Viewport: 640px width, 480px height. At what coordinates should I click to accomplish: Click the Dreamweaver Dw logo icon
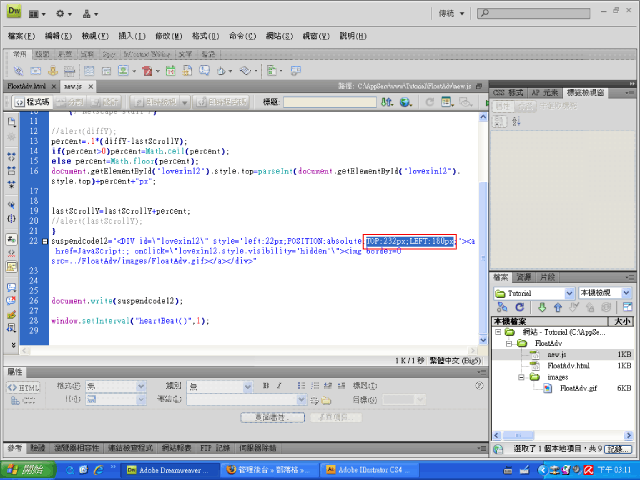coord(15,14)
